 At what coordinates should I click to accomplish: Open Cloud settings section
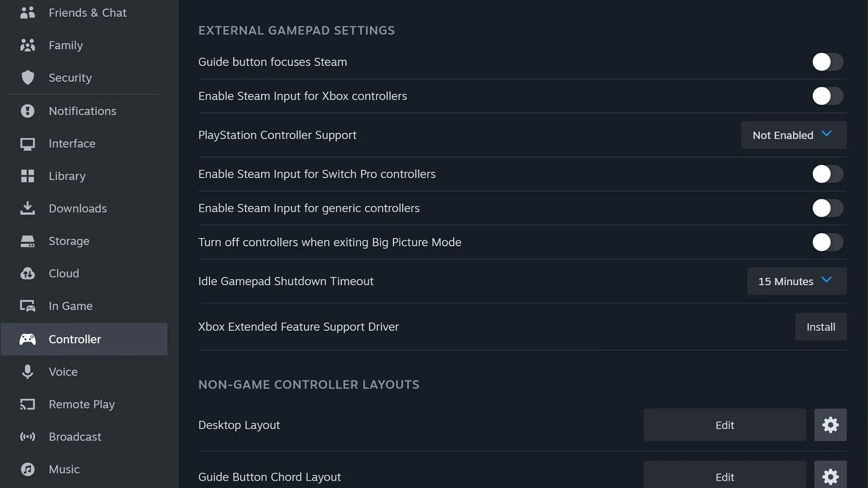click(64, 273)
